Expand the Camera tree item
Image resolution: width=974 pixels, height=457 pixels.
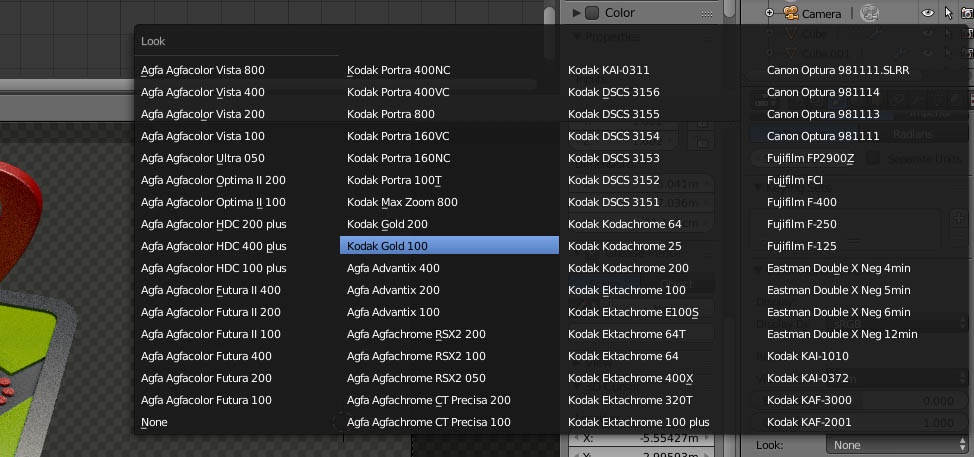pyautogui.click(x=770, y=12)
